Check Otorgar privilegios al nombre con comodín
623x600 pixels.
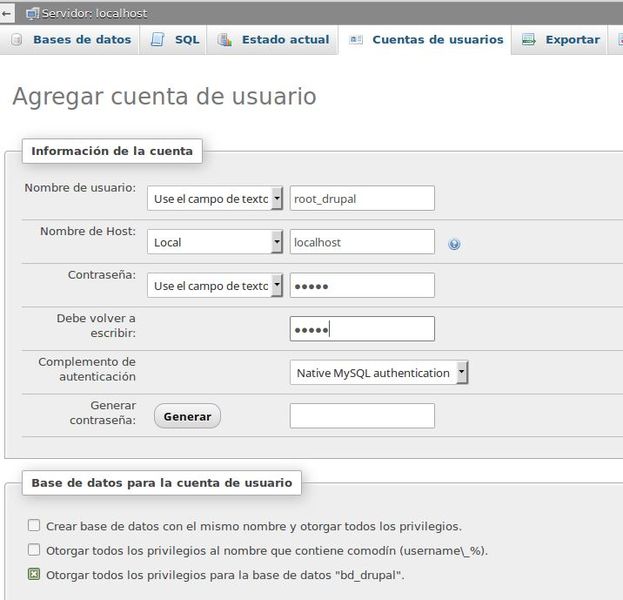34,550
